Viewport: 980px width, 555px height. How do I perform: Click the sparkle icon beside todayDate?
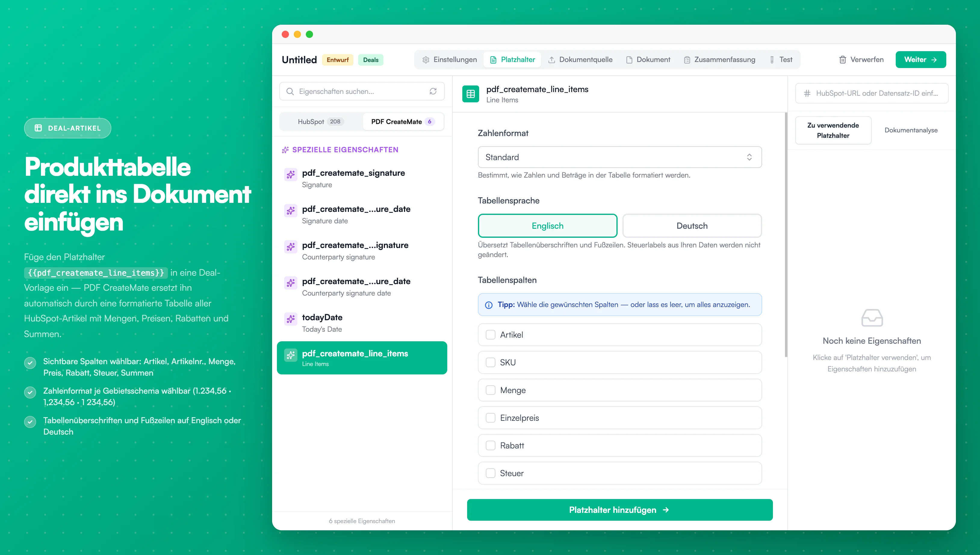[291, 319]
